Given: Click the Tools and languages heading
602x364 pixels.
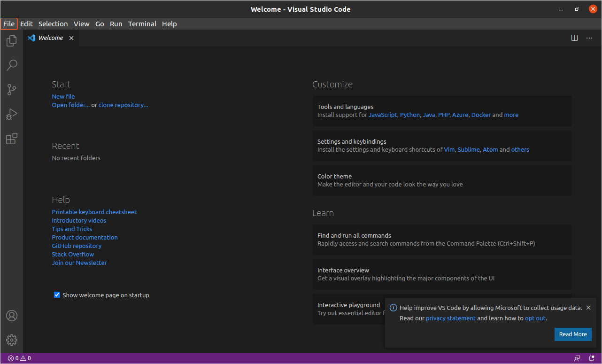Looking at the screenshot, I should click(346, 107).
